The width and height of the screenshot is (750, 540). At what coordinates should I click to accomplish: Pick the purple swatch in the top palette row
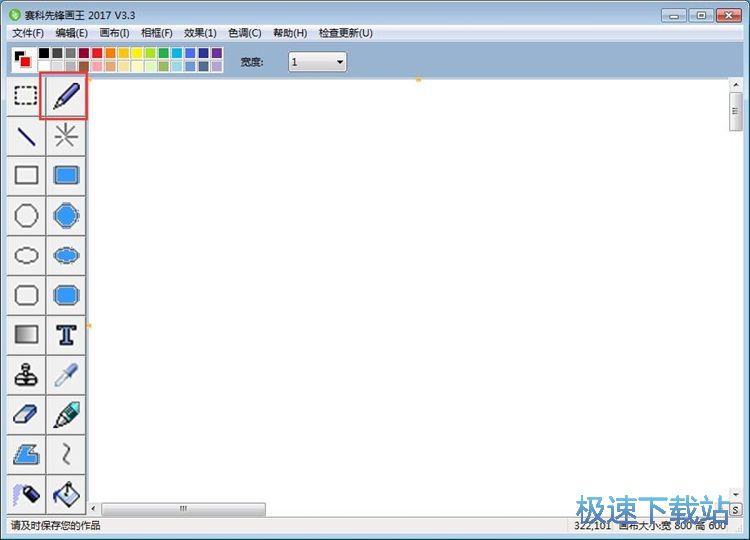217,53
